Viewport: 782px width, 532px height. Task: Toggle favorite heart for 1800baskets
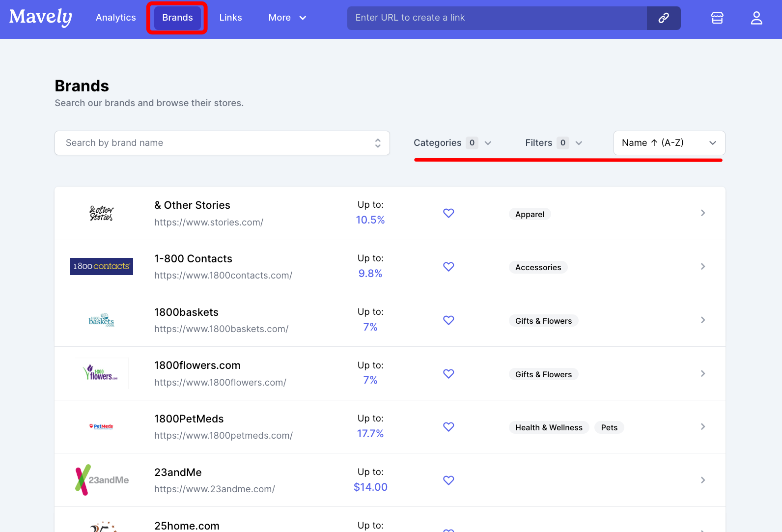coord(448,320)
